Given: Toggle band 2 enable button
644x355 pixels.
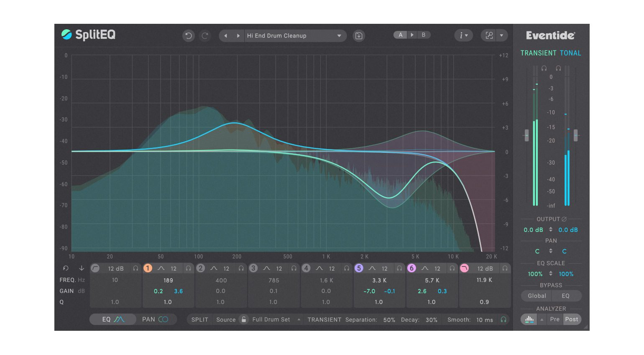Looking at the screenshot, I should click(201, 269).
